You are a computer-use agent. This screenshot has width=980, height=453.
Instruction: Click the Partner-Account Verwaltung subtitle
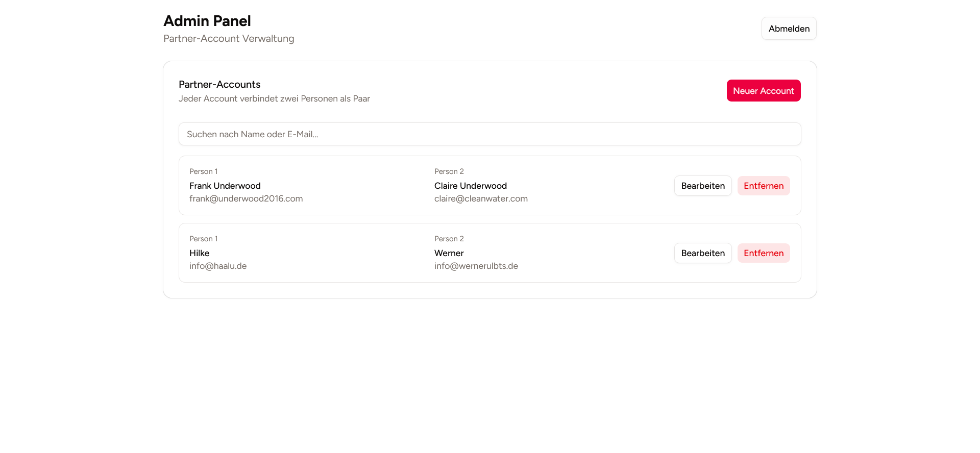click(228, 38)
